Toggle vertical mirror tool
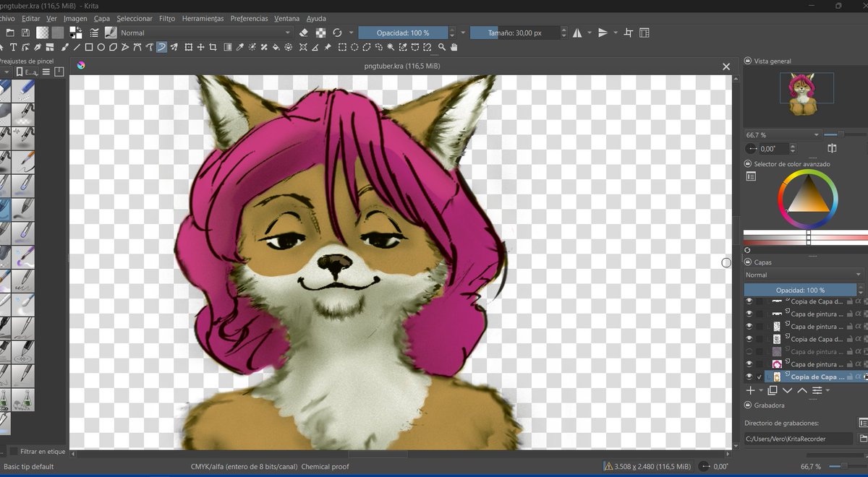The height and width of the screenshot is (477, 868). [x=603, y=33]
